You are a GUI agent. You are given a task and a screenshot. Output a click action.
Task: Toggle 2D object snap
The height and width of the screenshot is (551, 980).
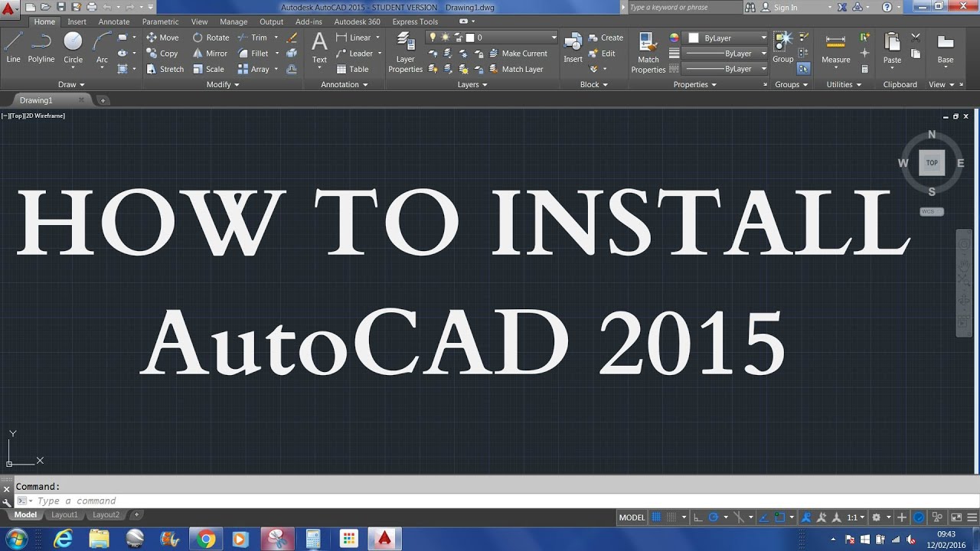tap(780, 517)
